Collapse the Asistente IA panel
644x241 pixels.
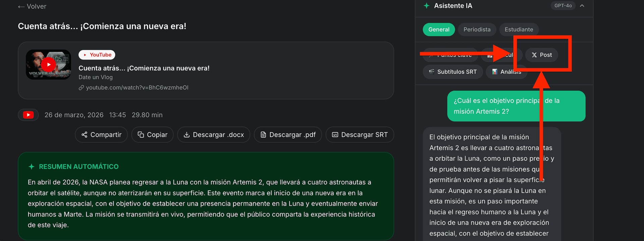(583, 6)
